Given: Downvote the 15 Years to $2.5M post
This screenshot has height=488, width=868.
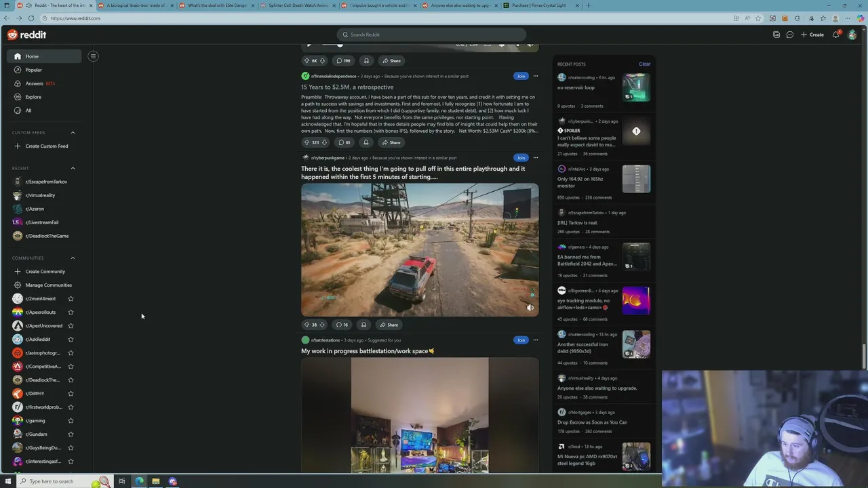Looking at the screenshot, I should 324,142.
